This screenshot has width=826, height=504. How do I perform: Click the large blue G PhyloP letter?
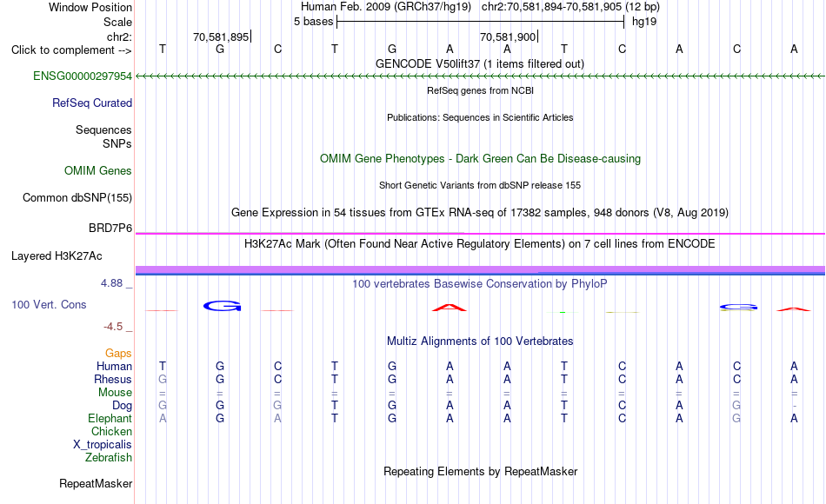(x=222, y=306)
